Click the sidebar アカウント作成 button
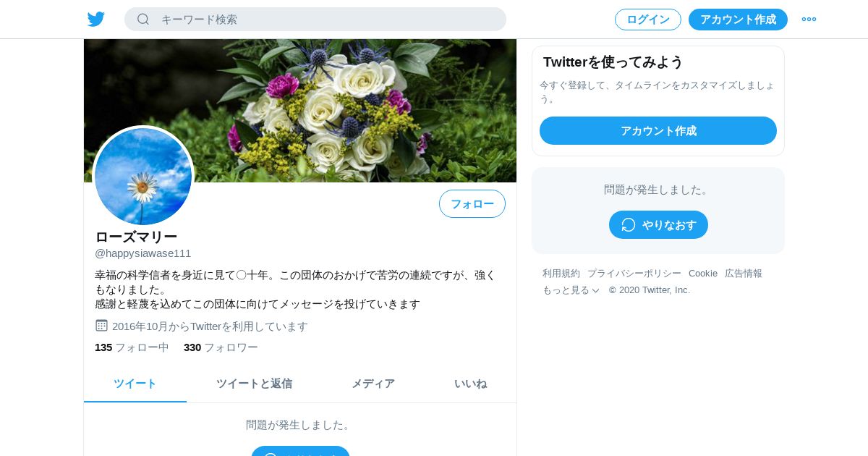Viewport: 868px width, 456px height. pos(658,130)
